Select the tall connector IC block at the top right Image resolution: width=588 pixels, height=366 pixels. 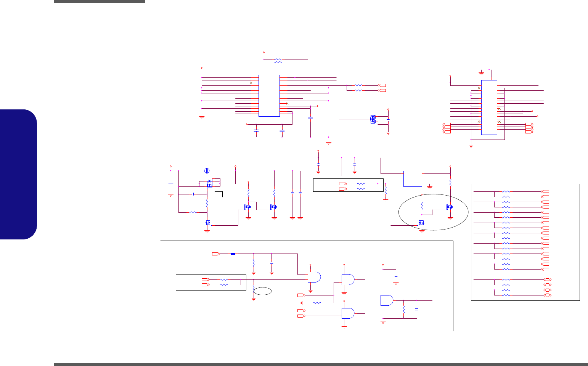pos(489,107)
